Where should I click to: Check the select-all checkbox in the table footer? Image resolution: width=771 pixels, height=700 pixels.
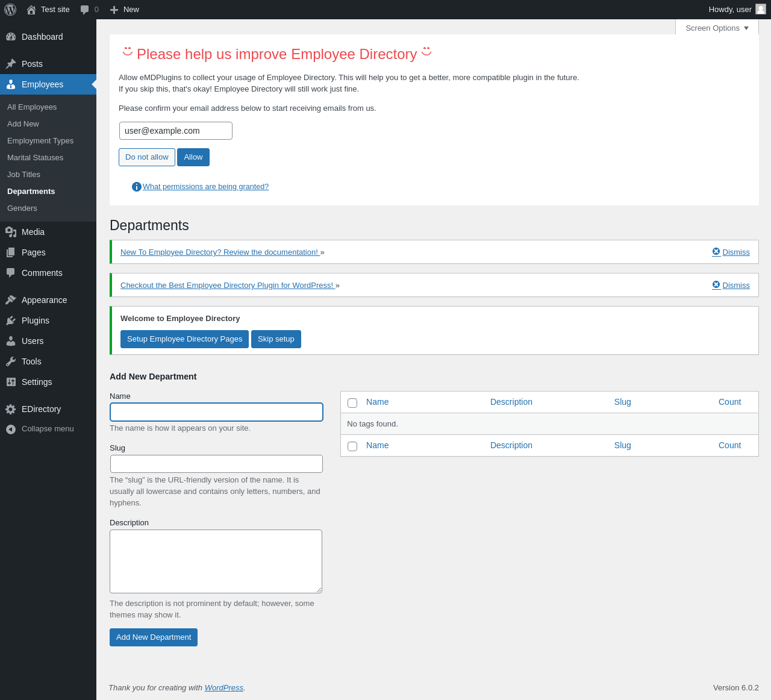coord(352,446)
